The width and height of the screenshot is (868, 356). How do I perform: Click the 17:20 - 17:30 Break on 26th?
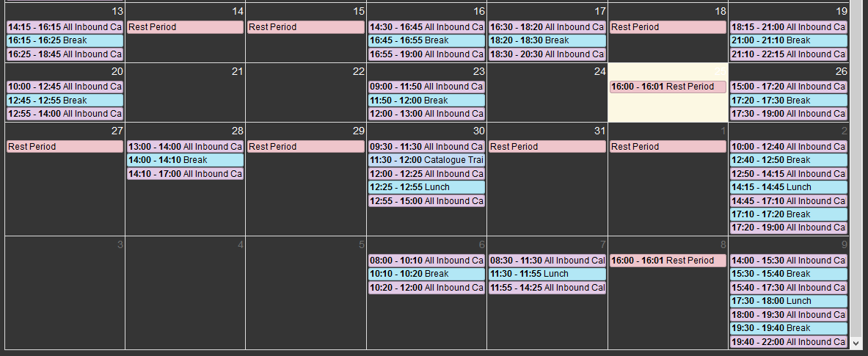[789, 101]
